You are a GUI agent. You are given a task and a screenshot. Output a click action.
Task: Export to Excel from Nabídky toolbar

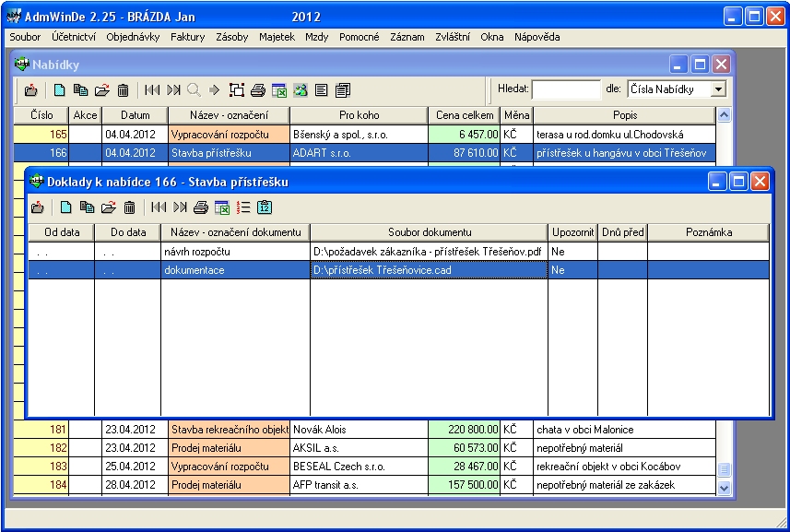(x=279, y=90)
